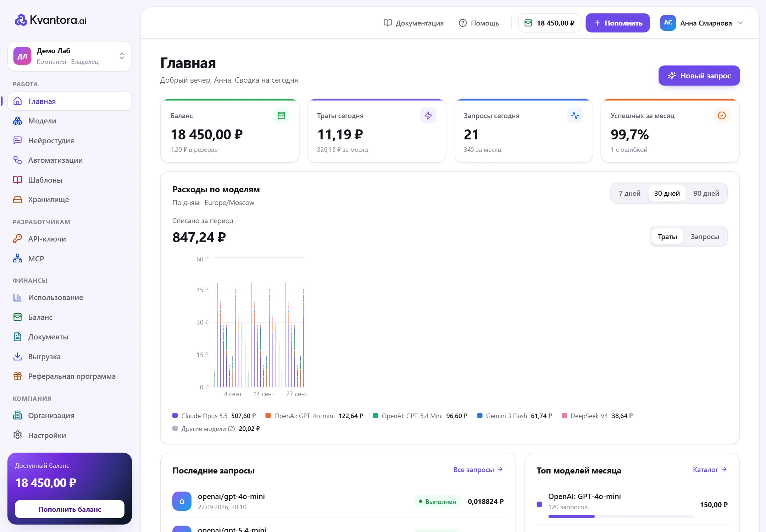Screen dimensions: 766x532
Task: Open sidebar Баланс via its wallet icon
Action: (x=17, y=317)
